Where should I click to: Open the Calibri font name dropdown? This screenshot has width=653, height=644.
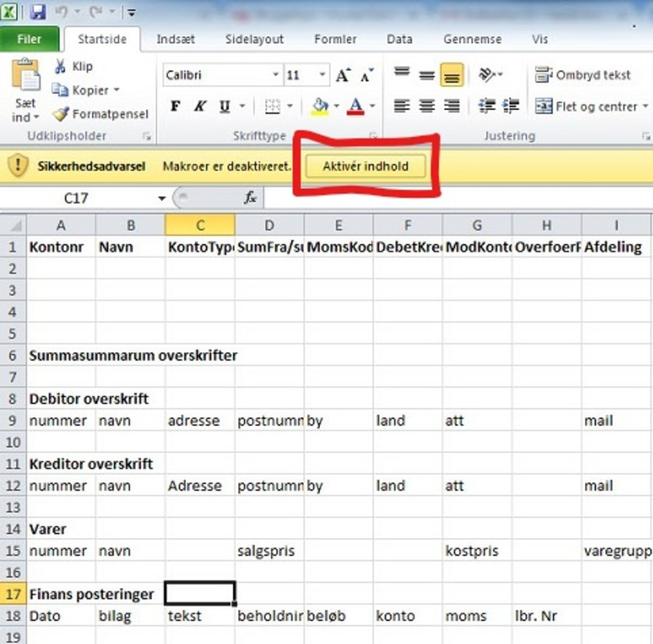coord(276,75)
